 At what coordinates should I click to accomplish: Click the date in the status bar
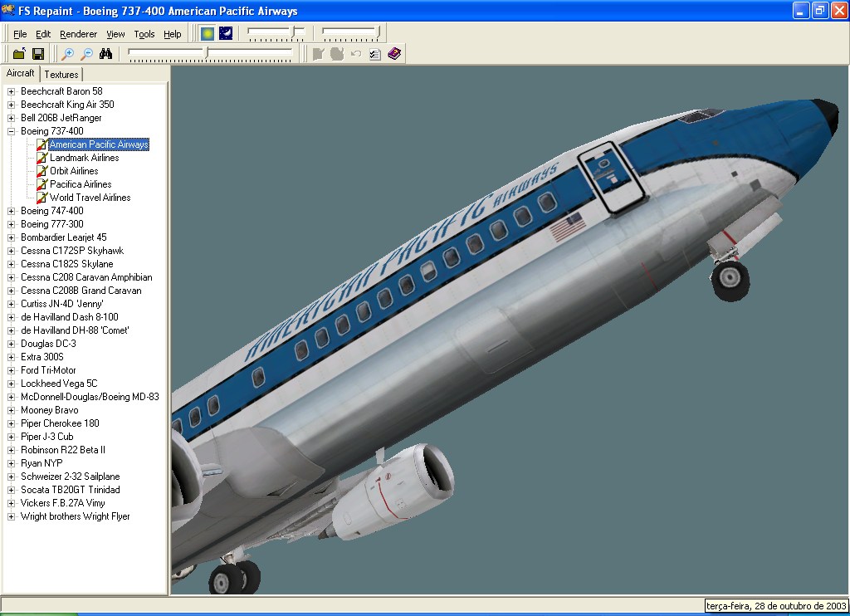776,606
